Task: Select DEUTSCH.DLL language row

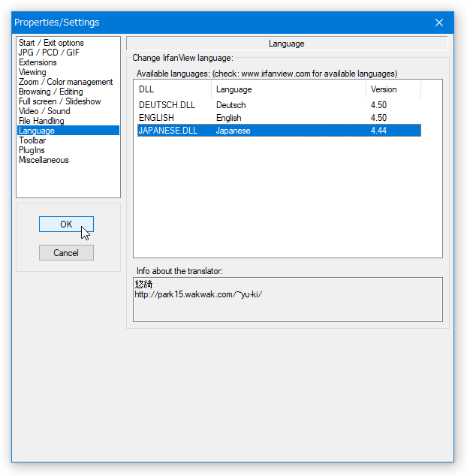Action: tap(279, 105)
